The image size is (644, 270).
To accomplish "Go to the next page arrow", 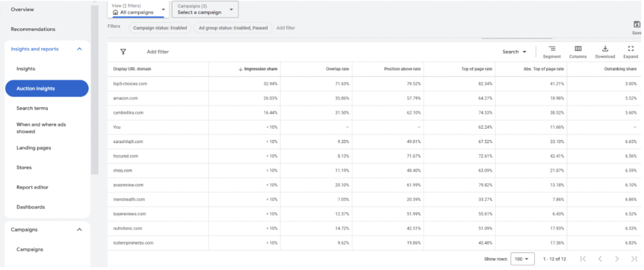I will [617, 259].
